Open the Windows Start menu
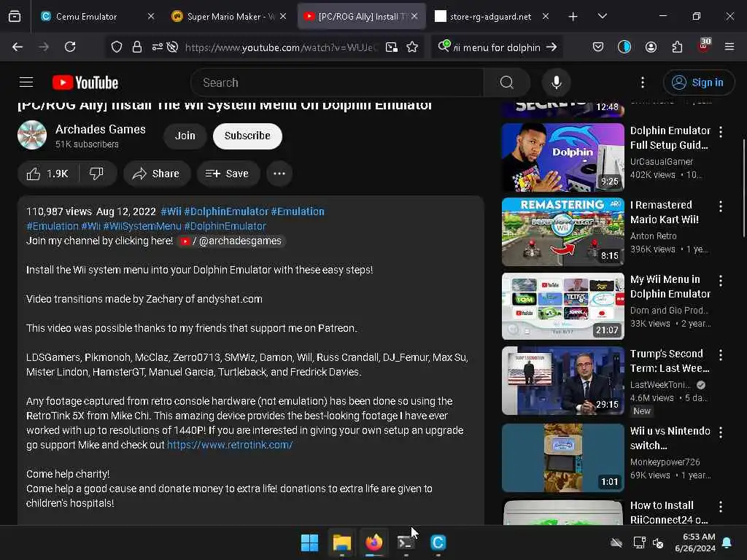 coord(309,542)
